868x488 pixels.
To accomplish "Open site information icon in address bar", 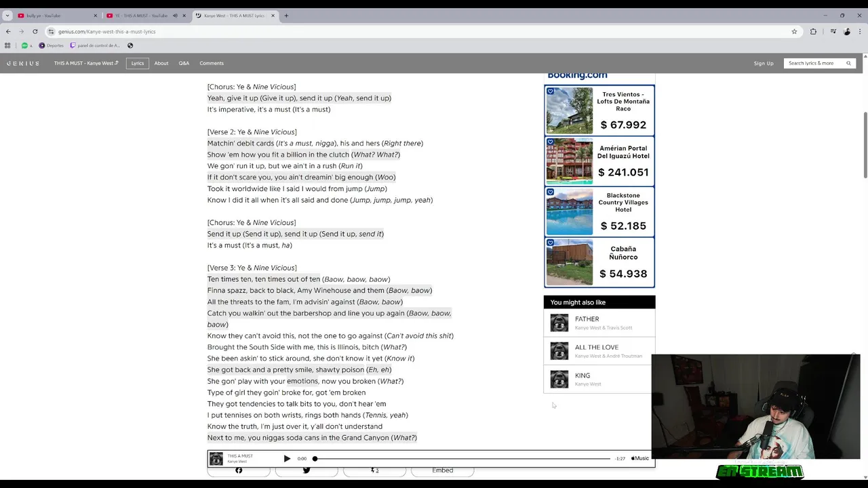I will tap(51, 31).
